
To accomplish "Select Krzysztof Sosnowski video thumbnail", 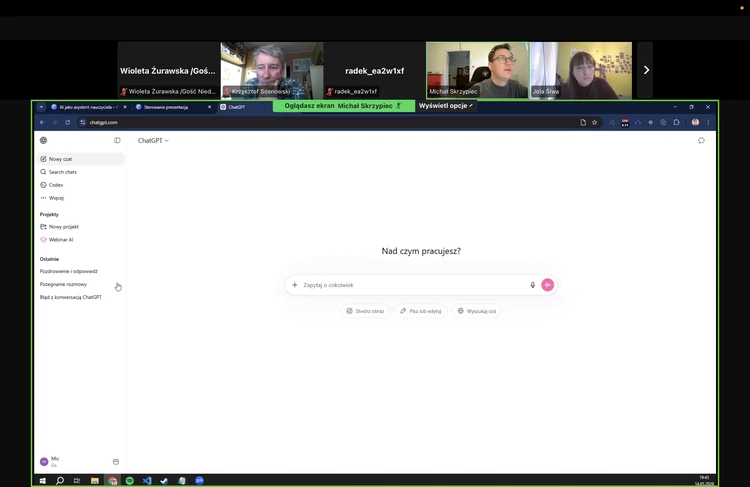I will coord(272,70).
